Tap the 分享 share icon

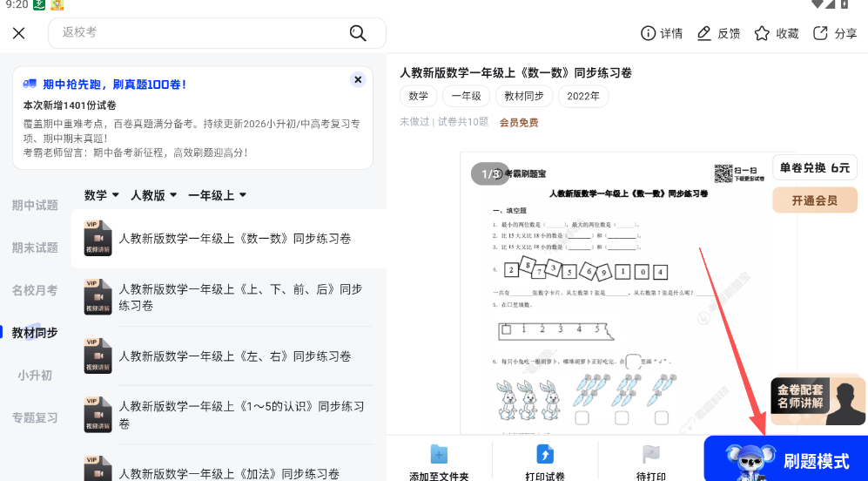click(820, 33)
